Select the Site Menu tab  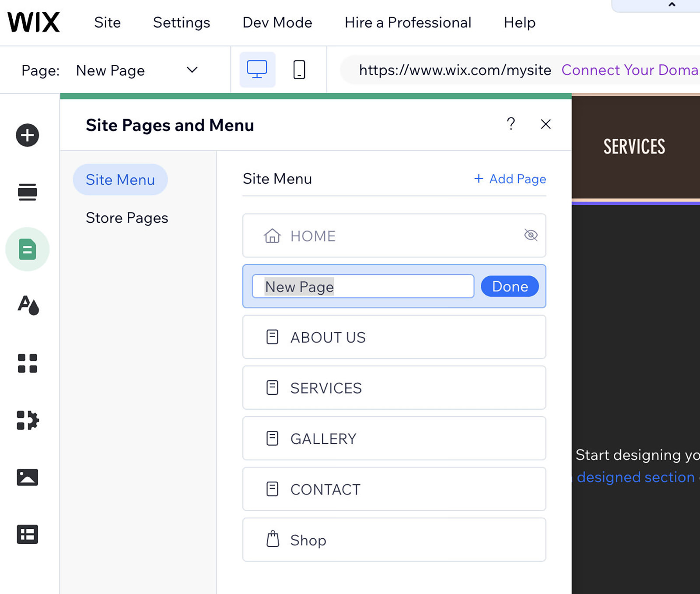pyautogui.click(x=120, y=179)
